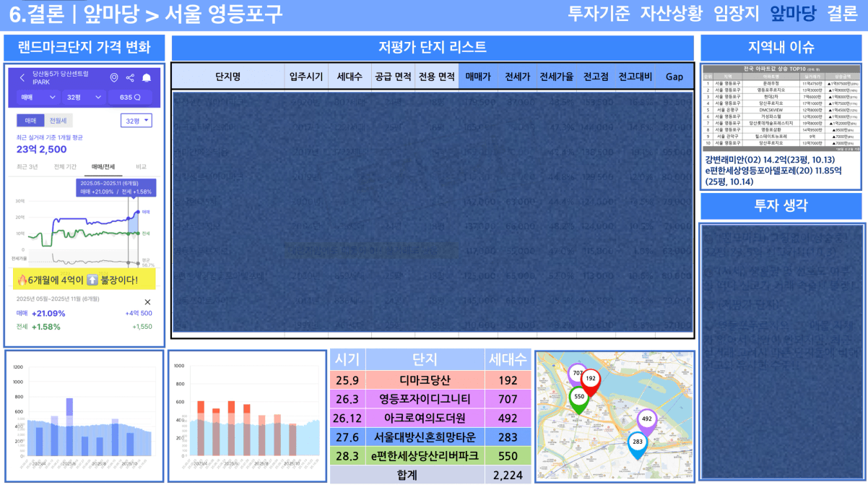Open the TOP10 price rise table thumbnail
868x485 pixels.
click(781, 108)
